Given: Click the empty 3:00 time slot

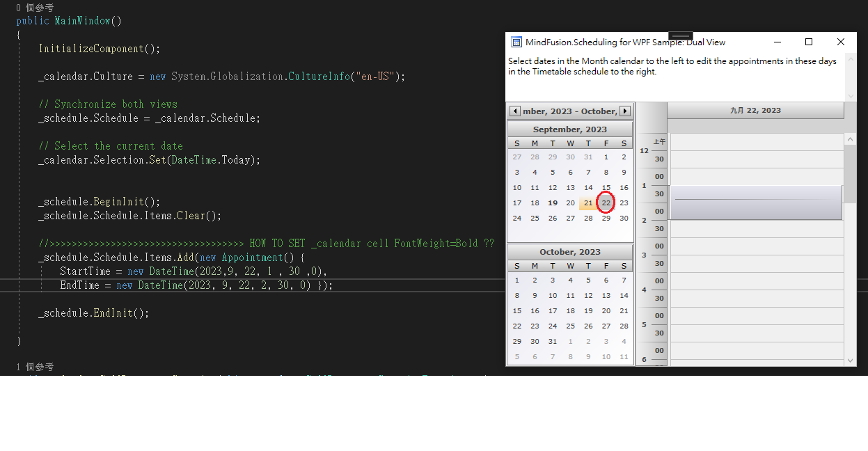Looking at the screenshot, I should coord(755,246).
